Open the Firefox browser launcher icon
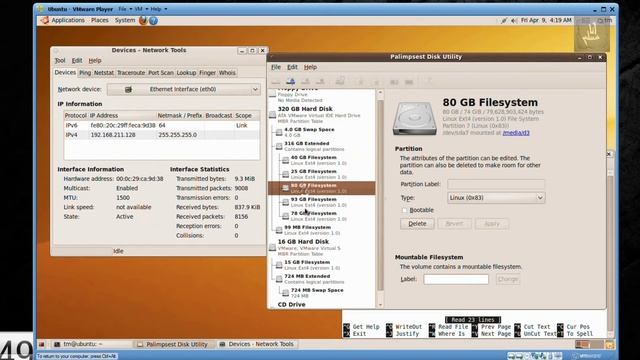The height and width of the screenshot is (360, 640). [x=143, y=20]
